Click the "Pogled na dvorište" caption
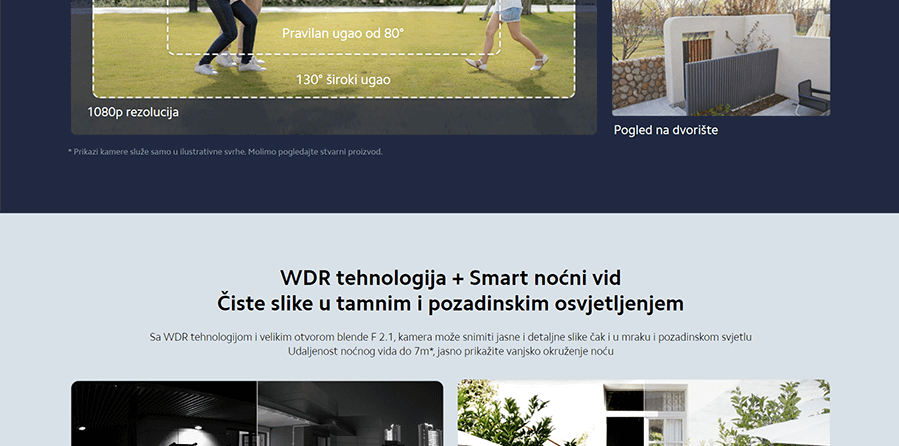899x446 pixels. click(665, 130)
